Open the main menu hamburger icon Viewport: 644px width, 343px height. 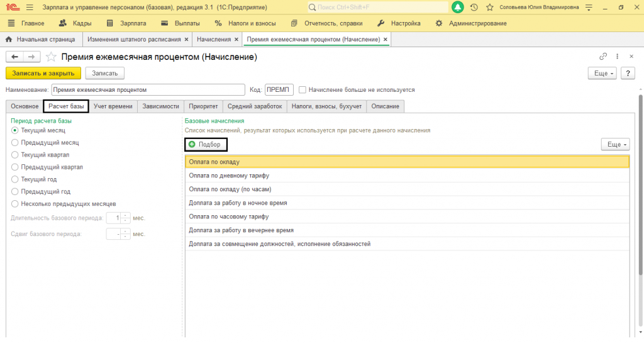30,8
